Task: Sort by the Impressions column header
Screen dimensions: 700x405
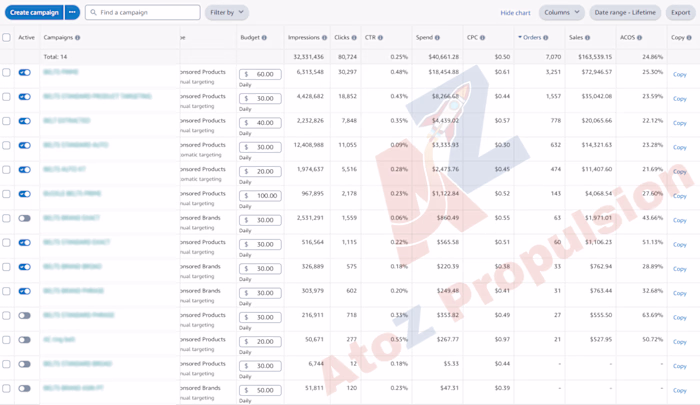Action: [304, 38]
